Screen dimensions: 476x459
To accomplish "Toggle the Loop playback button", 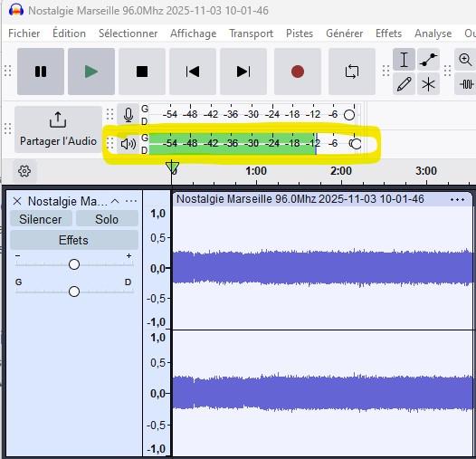I will point(352,72).
